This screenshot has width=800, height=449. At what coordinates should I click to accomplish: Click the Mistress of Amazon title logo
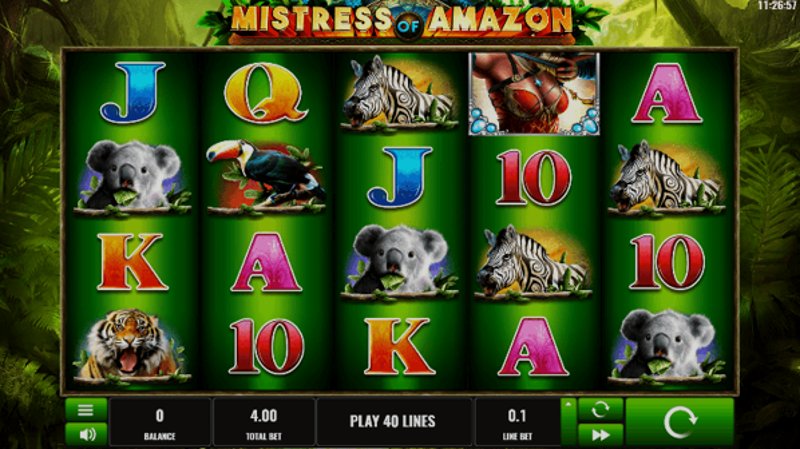403,21
